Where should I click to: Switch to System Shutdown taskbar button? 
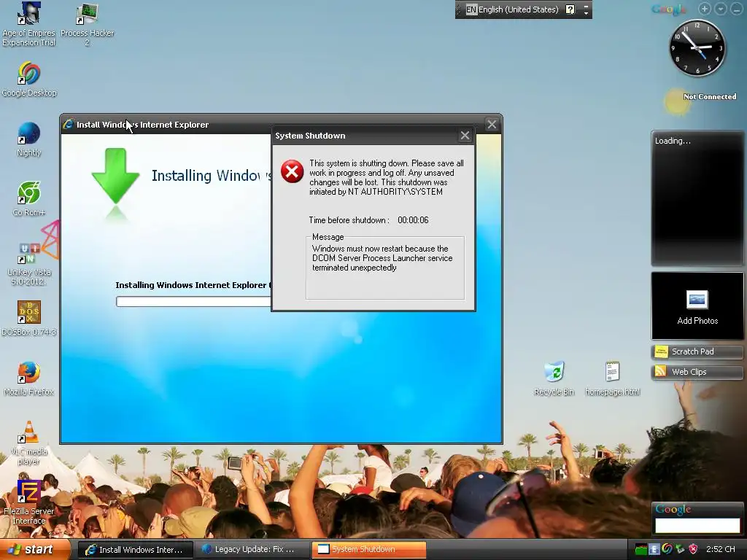(x=368, y=550)
